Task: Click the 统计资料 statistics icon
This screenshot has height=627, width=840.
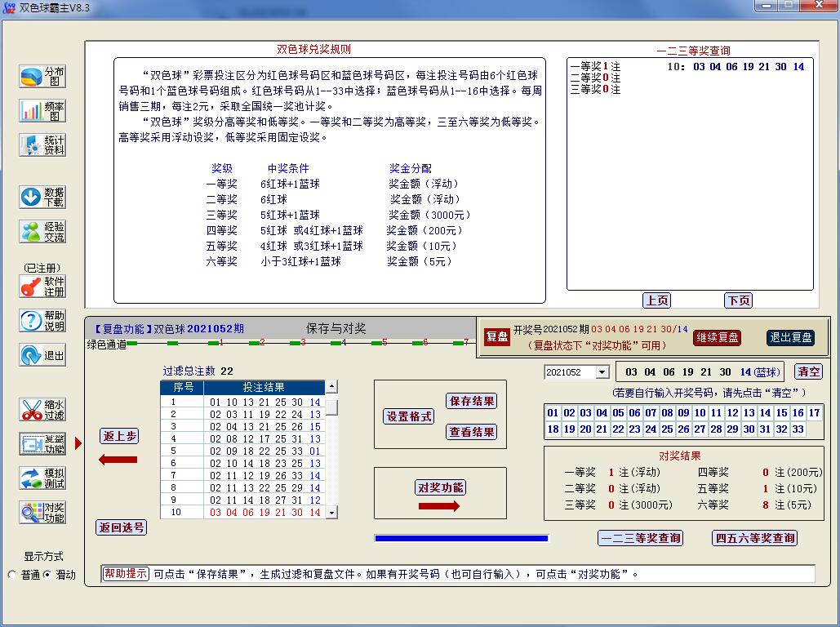Action: click(x=42, y=145)
